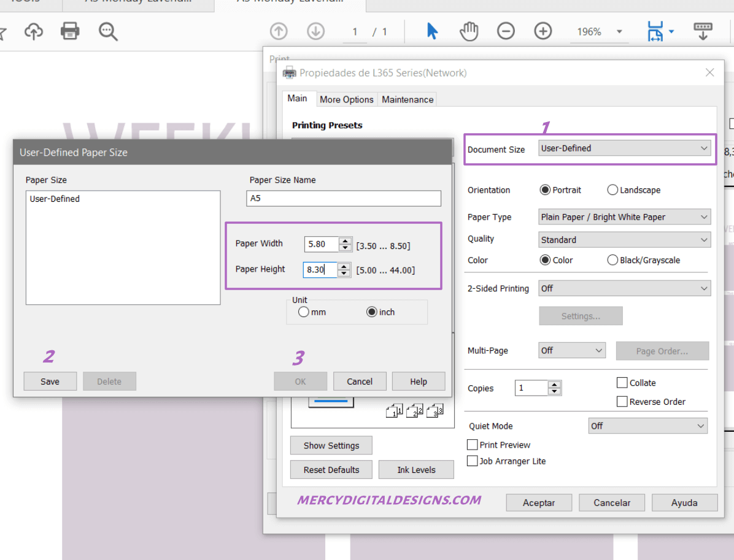Viewport: 734px width, 560px height.
Task: Select the Hand tool in the toolbar
Action: tap(469, 31)
